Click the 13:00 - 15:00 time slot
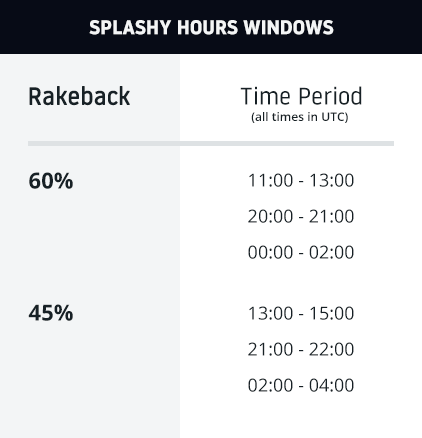 [x=301, y=313]
